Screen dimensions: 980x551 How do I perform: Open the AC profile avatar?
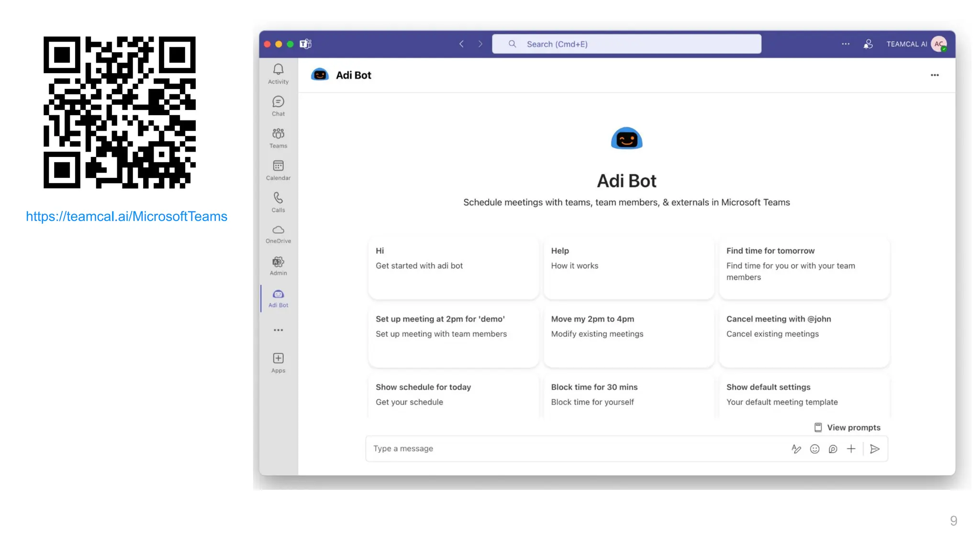pos(939,44)
